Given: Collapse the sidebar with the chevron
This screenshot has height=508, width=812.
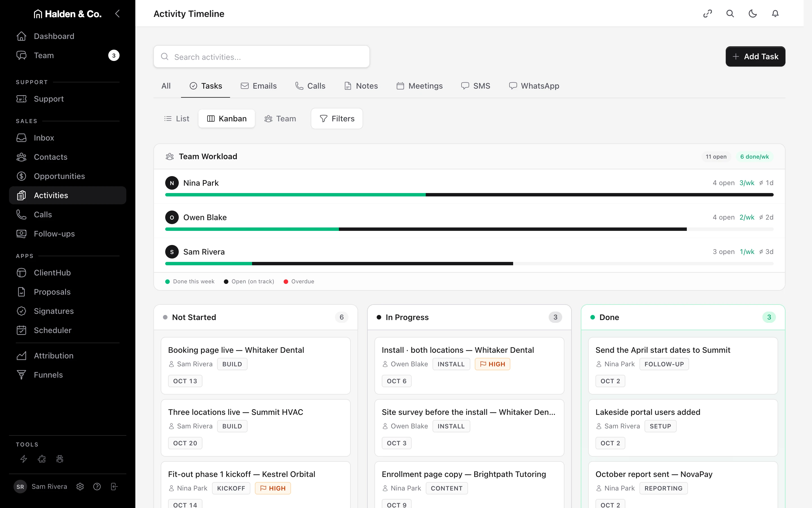Looking at the screenshot, I should 117,14.
